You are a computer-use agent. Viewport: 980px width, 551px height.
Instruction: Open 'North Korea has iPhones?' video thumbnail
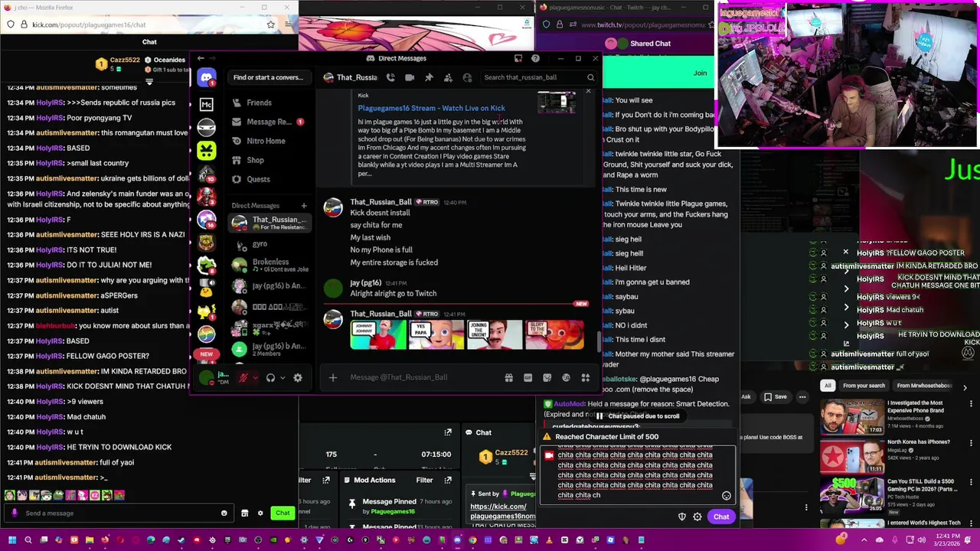pos(851,458)
